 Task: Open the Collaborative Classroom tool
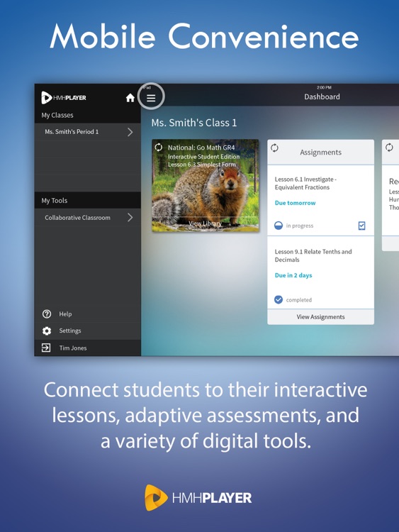click(x=88, y=218)
